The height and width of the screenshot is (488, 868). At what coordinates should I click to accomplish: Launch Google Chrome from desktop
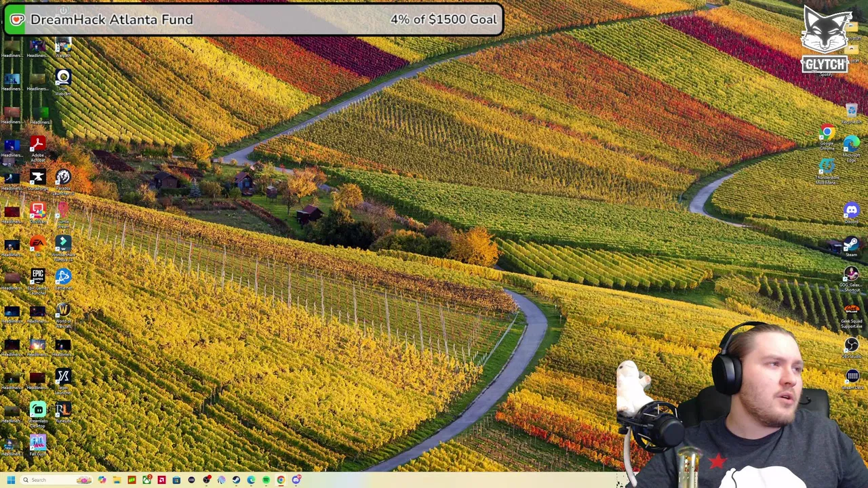pyautogui.click(x=827, y=136)
